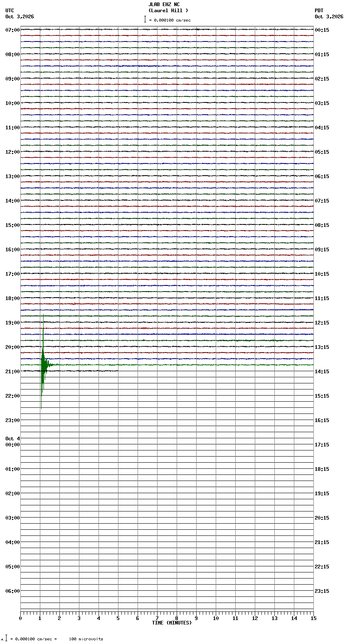Click the 'UTC' header label
Image resolution: width=346 pixels, height=644 pixels.
click(10, 11)
